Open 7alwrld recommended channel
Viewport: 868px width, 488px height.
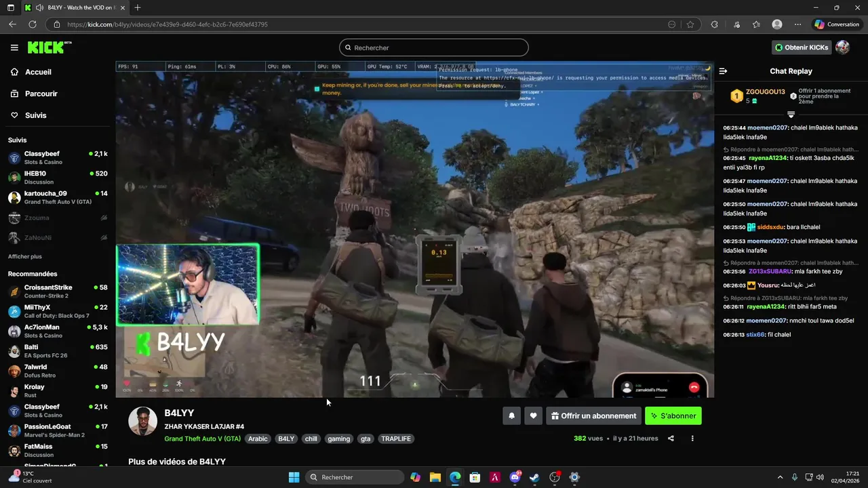(58, 371)
